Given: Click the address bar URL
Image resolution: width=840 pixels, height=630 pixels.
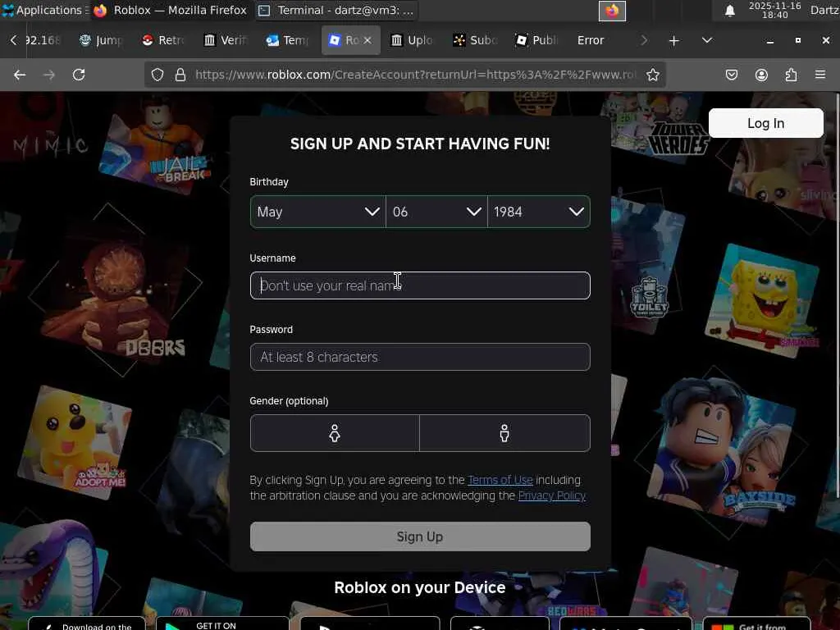Looking at the screenshot, I should pos(415,75).
